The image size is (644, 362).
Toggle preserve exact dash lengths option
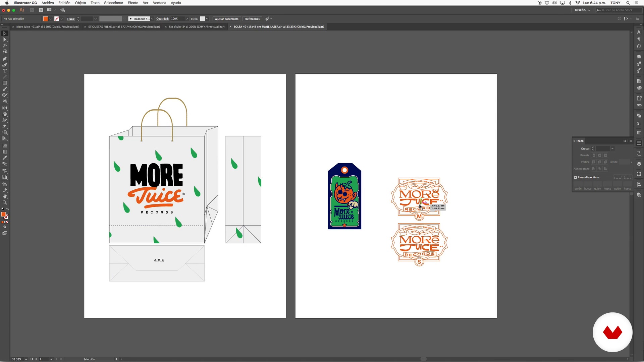(x=618, y=177)
